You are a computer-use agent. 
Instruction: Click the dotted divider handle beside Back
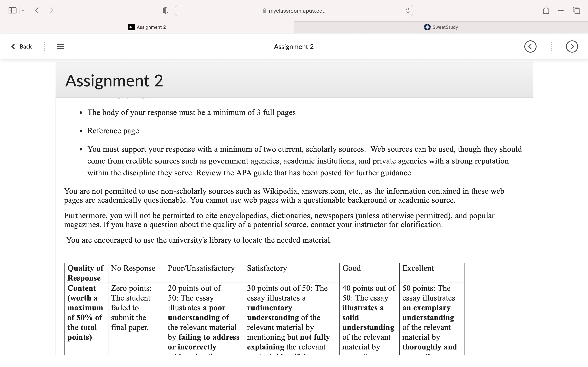pos(44,47)
